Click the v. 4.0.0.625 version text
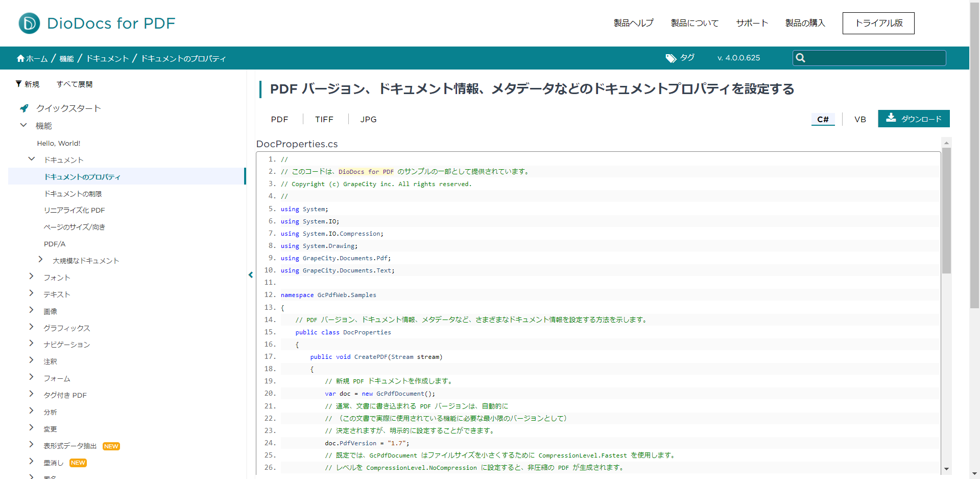 [738, 58]
